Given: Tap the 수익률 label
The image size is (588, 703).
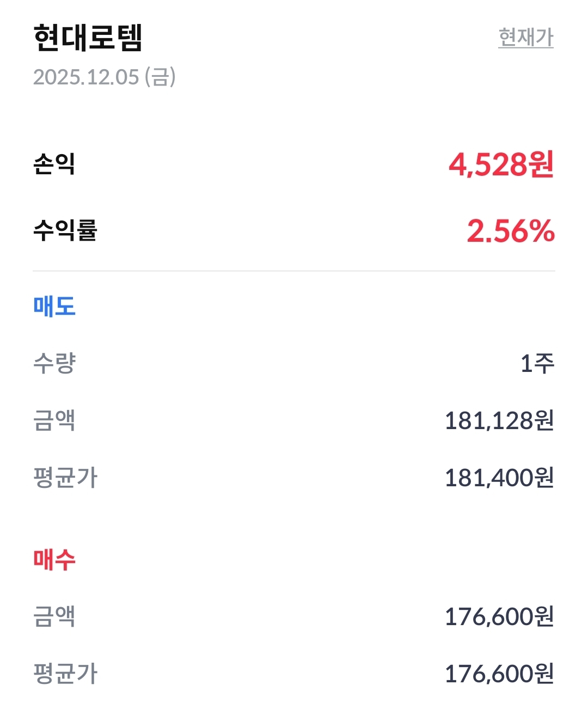Looking at the screenshot, I should point(65,230).
